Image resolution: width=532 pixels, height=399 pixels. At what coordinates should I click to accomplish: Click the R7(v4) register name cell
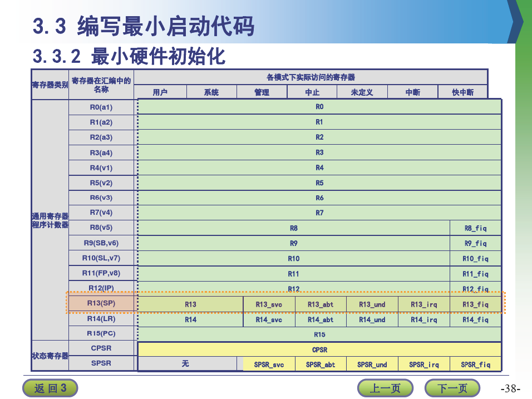101,213
